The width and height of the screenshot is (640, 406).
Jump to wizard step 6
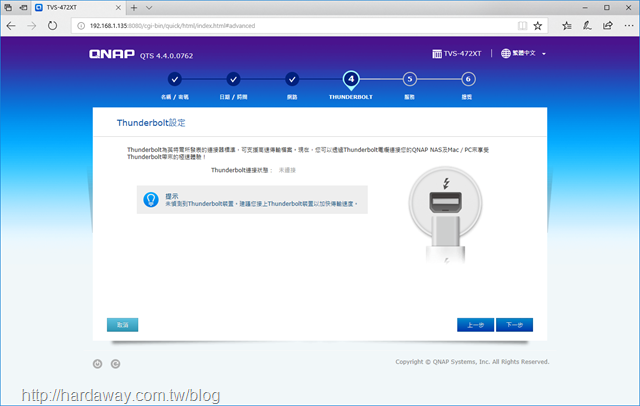[x=468, y=79]
